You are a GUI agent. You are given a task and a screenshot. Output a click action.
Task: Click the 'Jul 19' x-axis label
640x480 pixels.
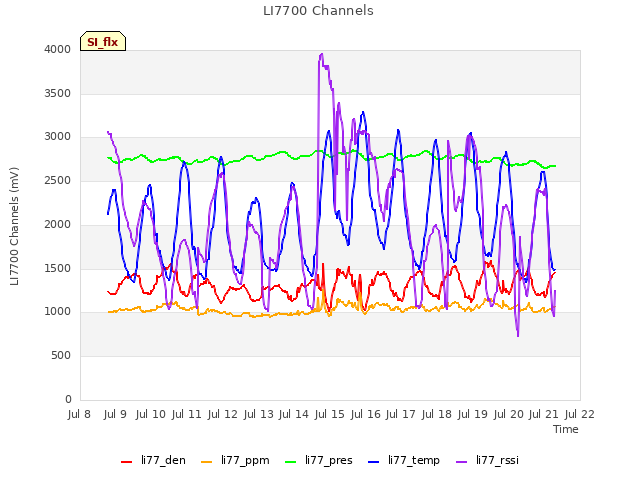coord(473,414)
